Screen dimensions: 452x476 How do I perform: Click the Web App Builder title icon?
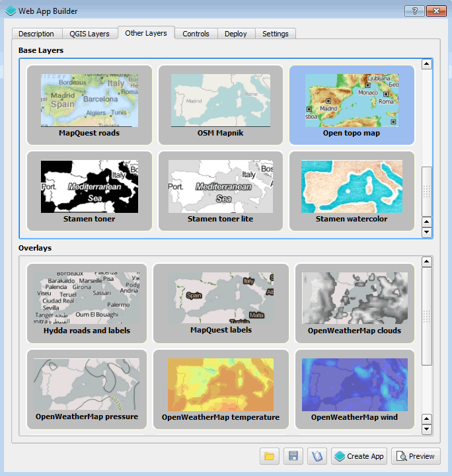(10, 11)
